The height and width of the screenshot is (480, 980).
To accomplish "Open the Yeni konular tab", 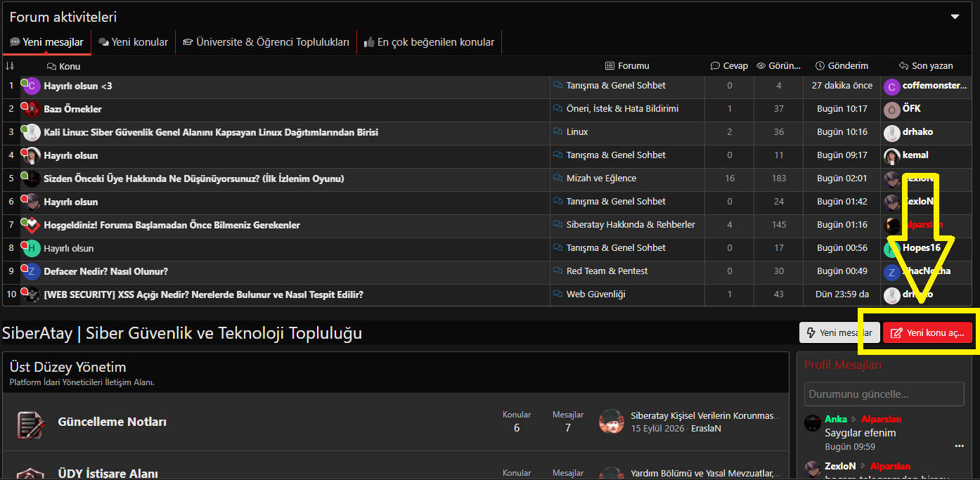I will click(x=134, y=42).
